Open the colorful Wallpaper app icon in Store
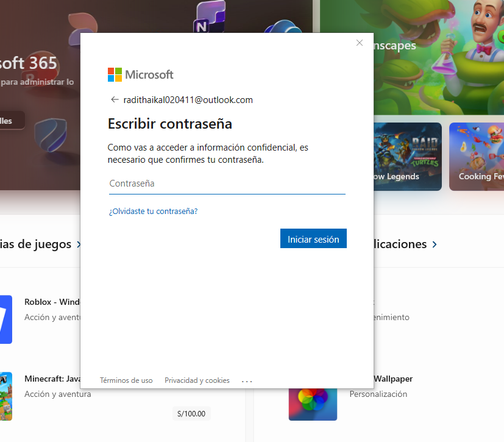This screenshot has height=442, width=504. tap(313, 404)
